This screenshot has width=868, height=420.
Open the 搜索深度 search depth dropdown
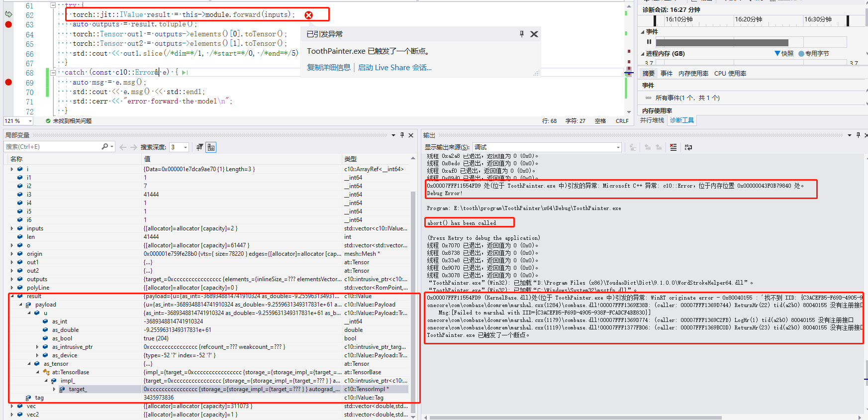(x=185, y=147)
